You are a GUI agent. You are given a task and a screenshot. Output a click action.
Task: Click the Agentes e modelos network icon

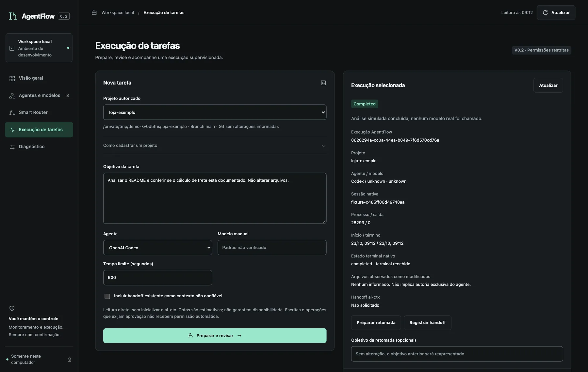12,96
